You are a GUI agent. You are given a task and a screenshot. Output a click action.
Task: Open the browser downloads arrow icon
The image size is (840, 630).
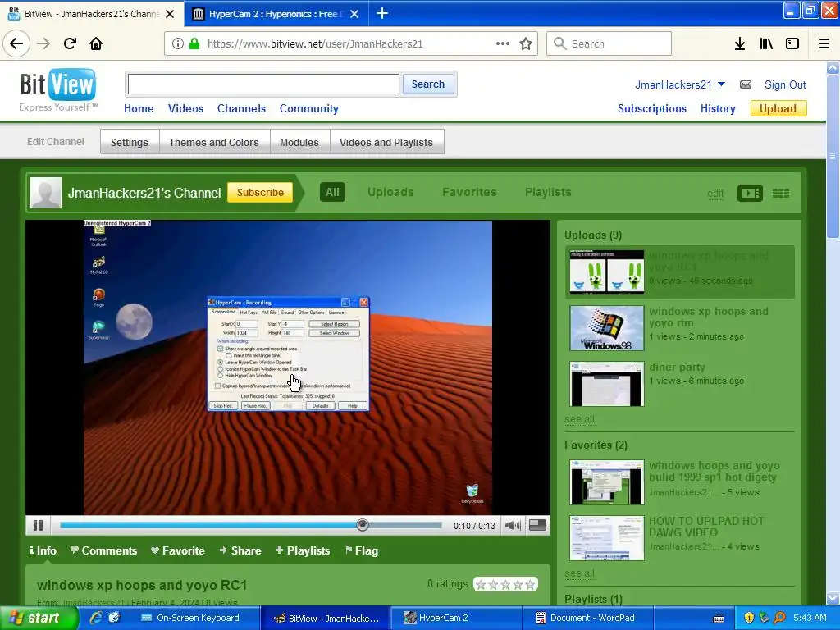[x=740, y=43]
